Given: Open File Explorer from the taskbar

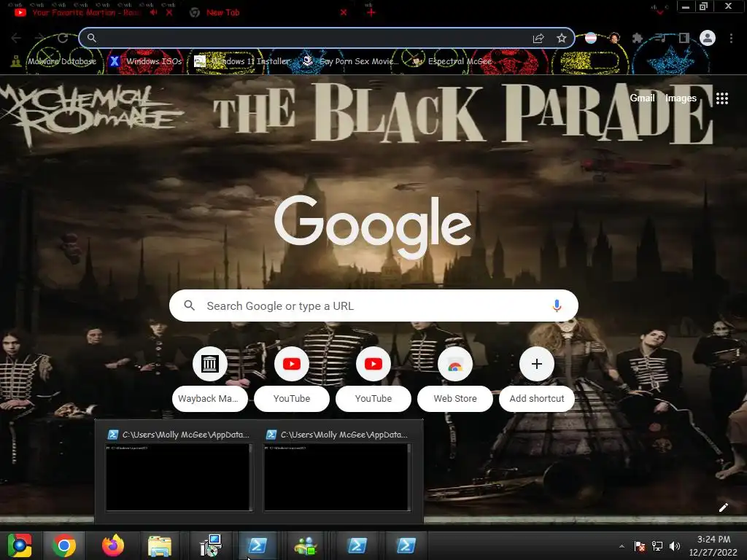Looking at the screenshot, I should point(160,545).
